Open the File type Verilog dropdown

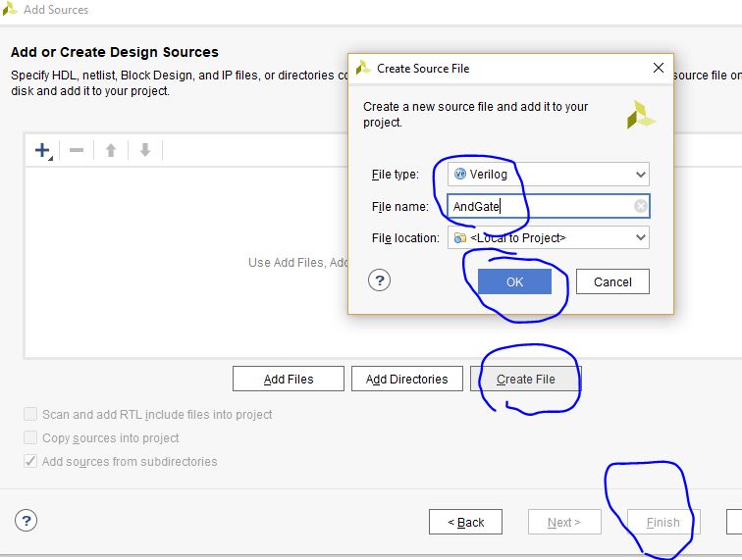pos(548,175)
